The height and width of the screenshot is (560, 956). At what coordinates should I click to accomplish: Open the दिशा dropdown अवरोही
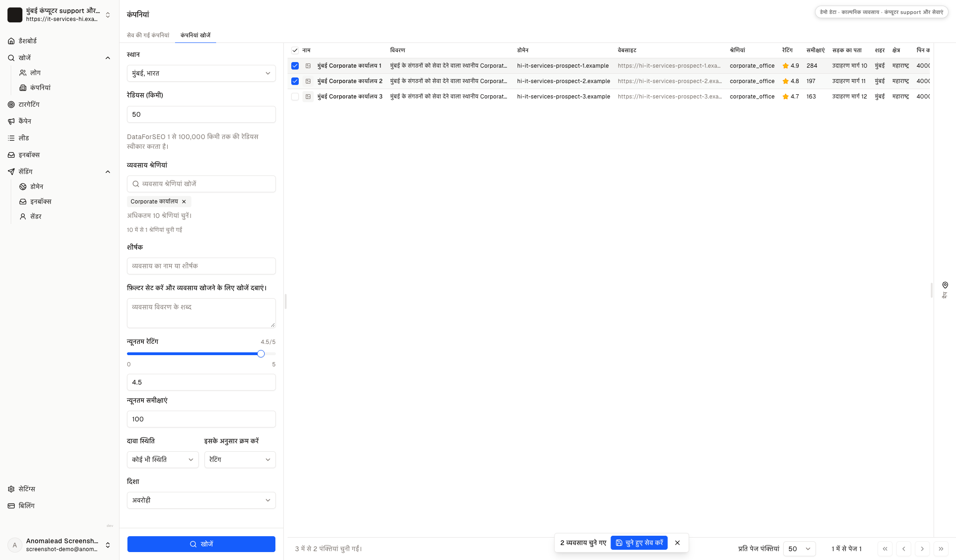tap(201, 500)
